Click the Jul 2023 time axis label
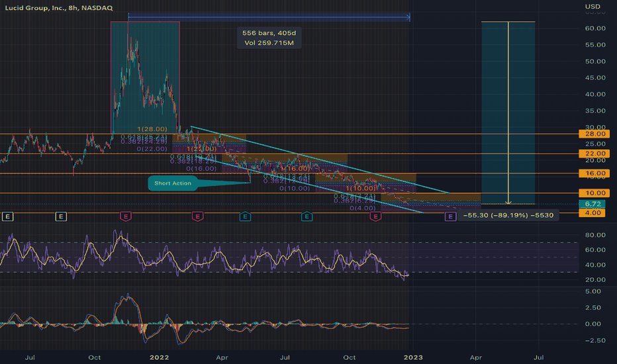The height and width of the screenshot is (364, 617). click(539, 357)
